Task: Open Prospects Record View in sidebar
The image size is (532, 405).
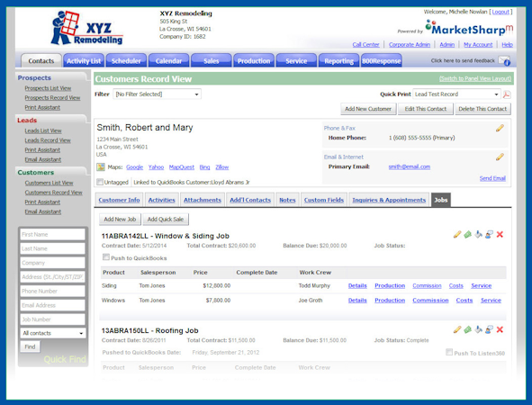Action: (52, 98)
